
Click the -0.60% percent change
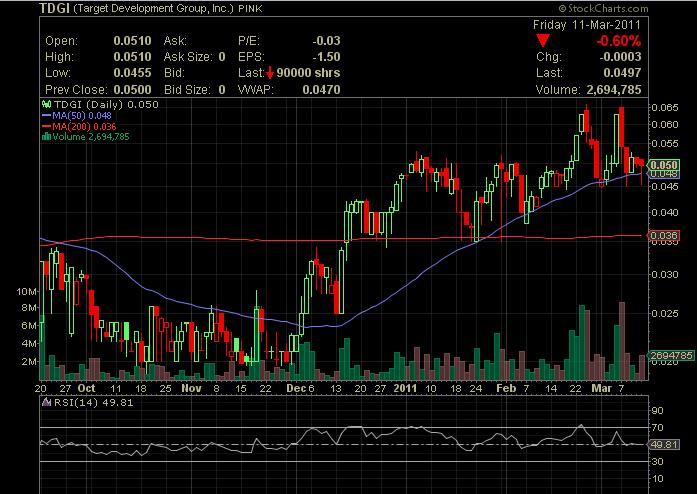pyautogui.click(x=619, y=41)
